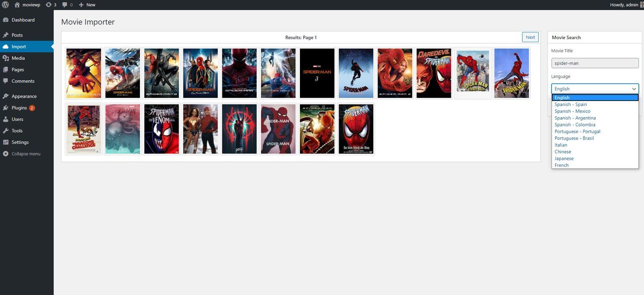Click the plus New icon in admin bar
The height and width of the screenshot is (295, 644).
pyautogui.click(x=82, y=5)
